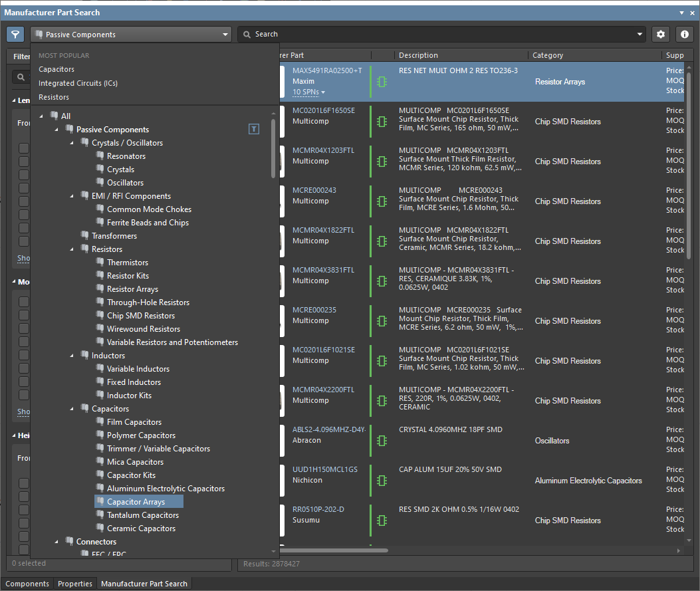
Task: Click component icon for MCRE000243 row
Action: 382,201
